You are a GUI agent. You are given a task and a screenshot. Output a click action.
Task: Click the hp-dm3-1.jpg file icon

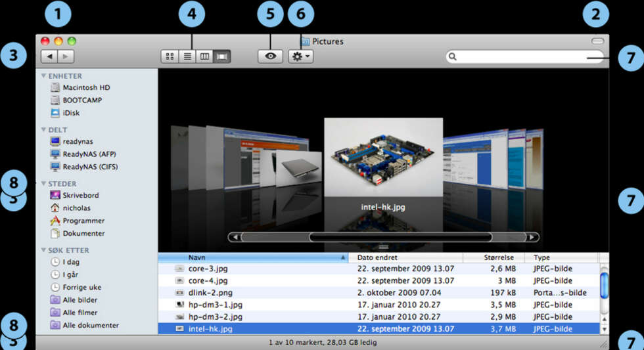point(179,305)
